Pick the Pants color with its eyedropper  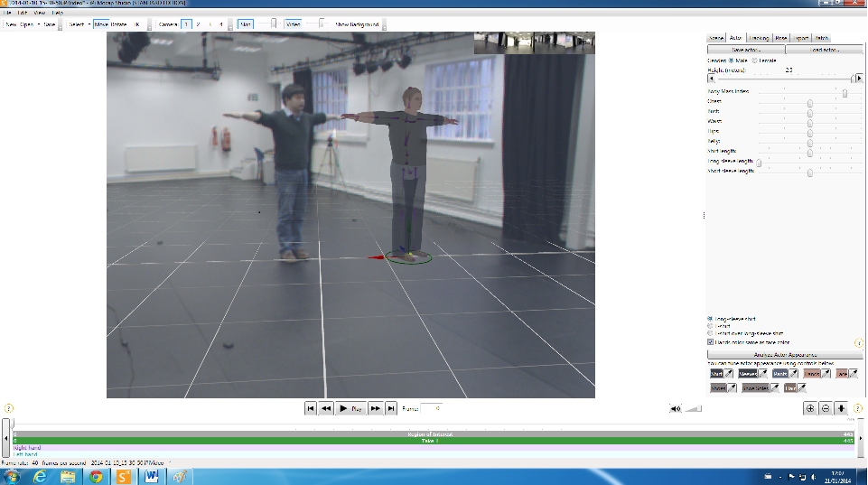pos(793,374)
